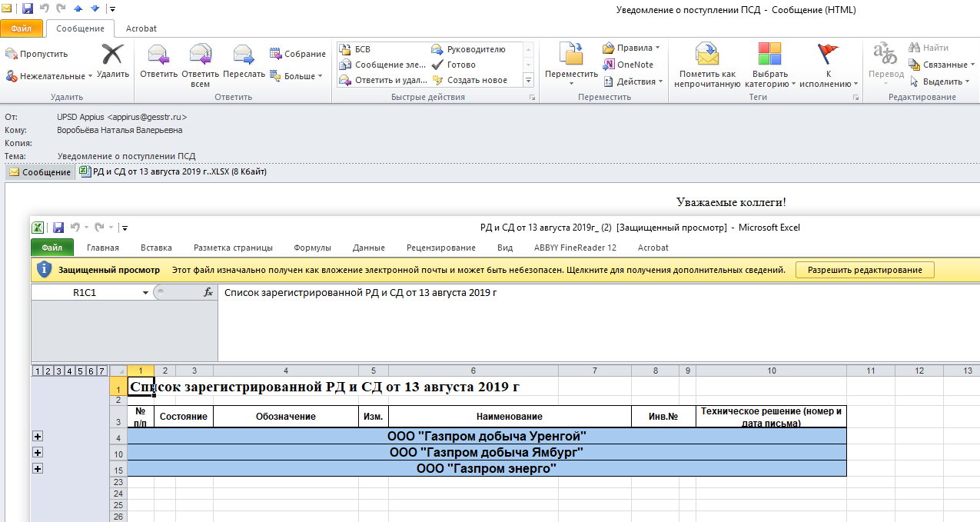Open the Быстрые действия dialog launcher
This screenshot has height=522, width=980.
531,98
